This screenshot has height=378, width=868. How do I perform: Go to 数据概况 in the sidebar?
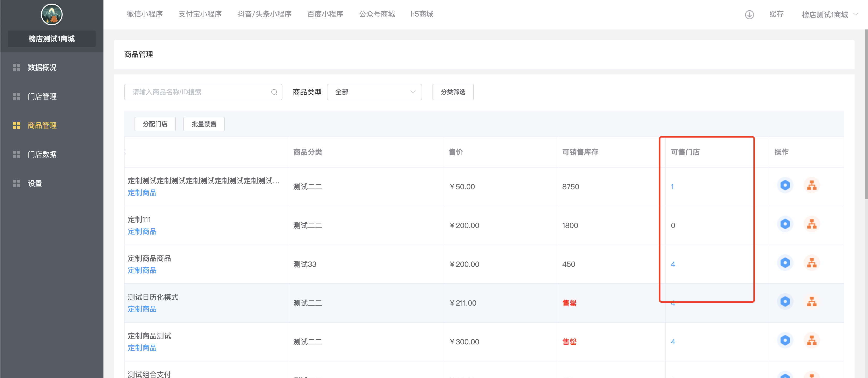pyautogui.click(x=42, y=67)
